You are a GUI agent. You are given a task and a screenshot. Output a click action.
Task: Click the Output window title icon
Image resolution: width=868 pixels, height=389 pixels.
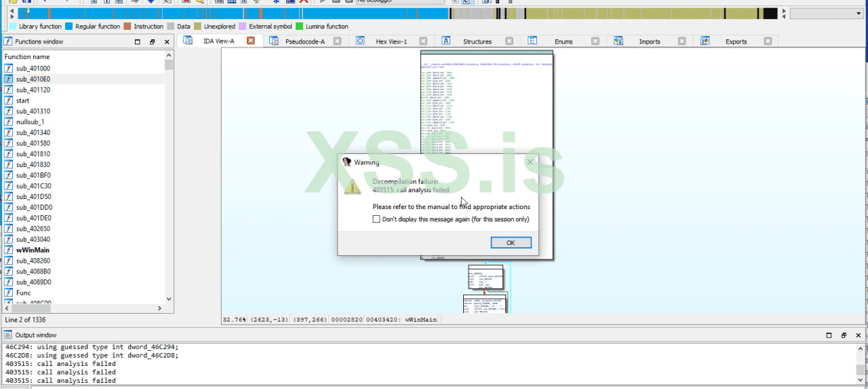coord(9,335)
